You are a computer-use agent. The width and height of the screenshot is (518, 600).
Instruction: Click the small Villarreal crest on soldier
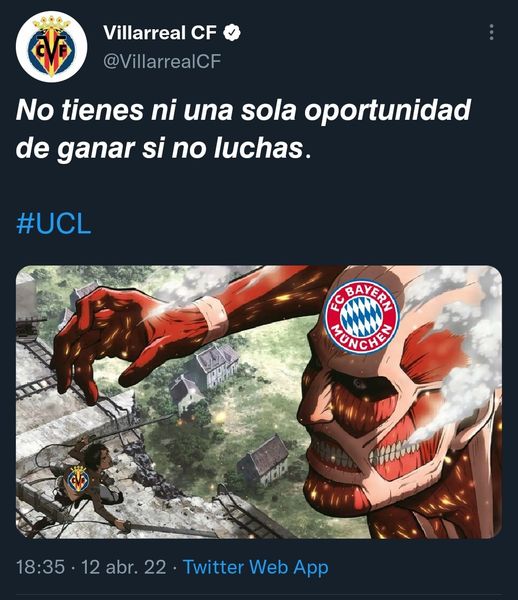click(x=78, y=479)
